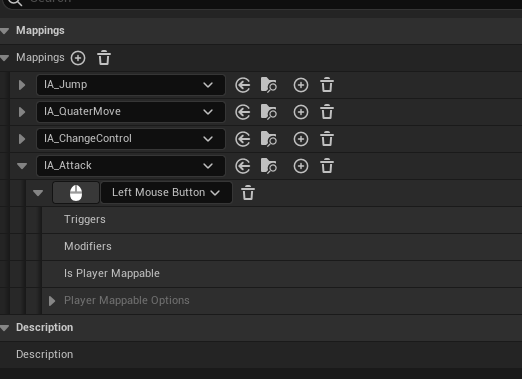Add a key binding to IA_Jump
The height and width of the screenshot is (379, 522).
click(301, 85)
